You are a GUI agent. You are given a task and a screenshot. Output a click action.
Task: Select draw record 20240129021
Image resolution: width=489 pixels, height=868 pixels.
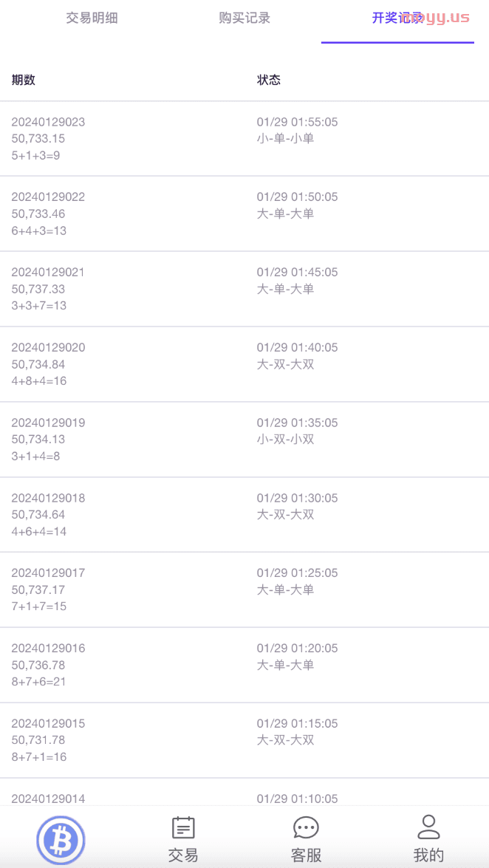(x=244, y=290)
